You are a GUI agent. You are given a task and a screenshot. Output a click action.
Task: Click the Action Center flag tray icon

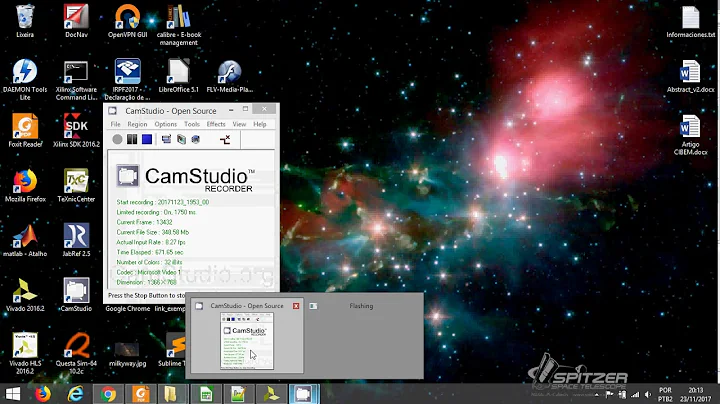(x=609, y=394)
